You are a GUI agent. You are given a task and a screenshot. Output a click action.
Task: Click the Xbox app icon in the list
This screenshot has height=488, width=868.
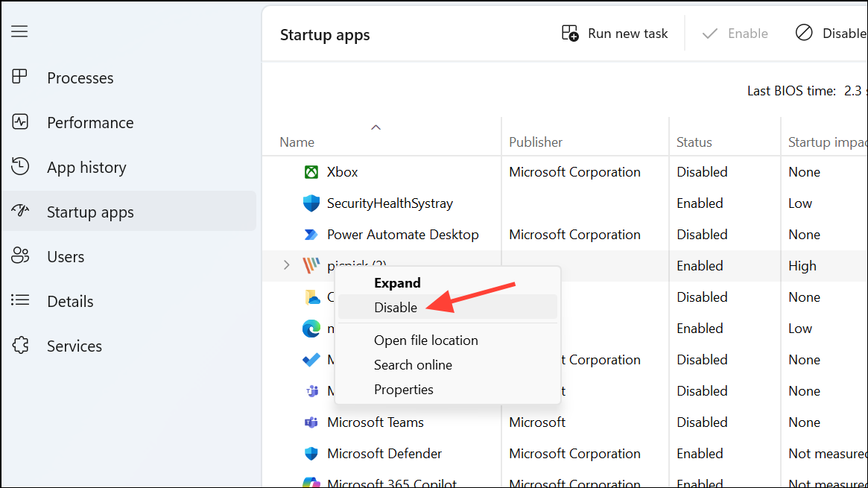click(x=311, y=171)
